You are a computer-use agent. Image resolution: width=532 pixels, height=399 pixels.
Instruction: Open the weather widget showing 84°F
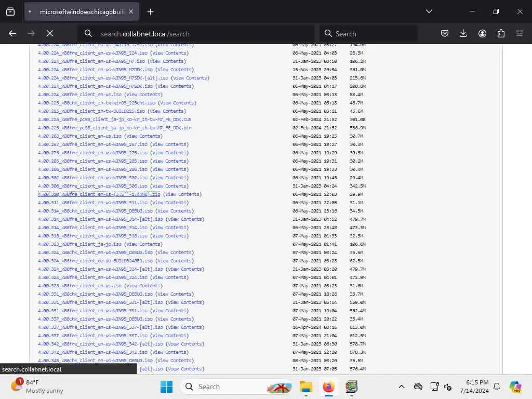[x=37, y=387]
